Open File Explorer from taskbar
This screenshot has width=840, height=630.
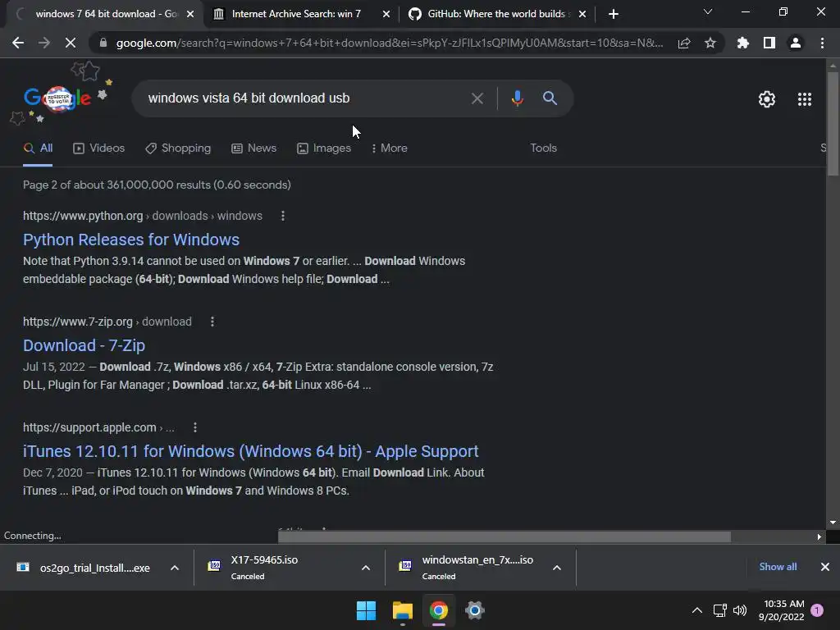(x=402, y=610)
